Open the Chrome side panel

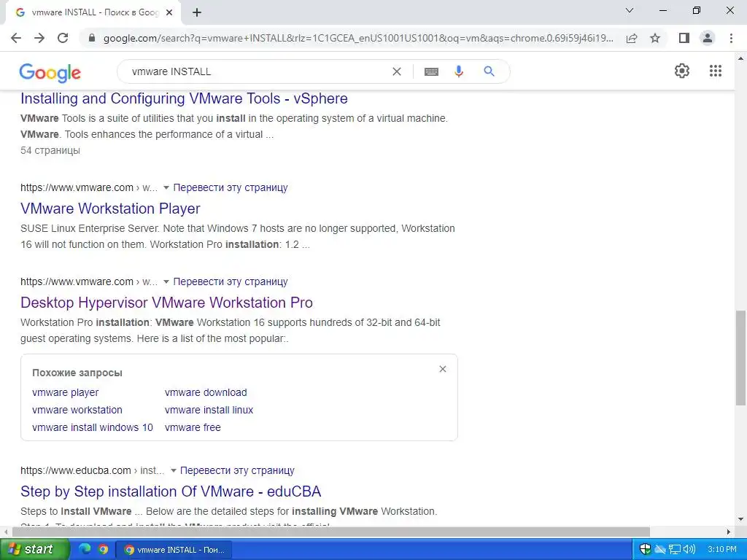point(684,38)
